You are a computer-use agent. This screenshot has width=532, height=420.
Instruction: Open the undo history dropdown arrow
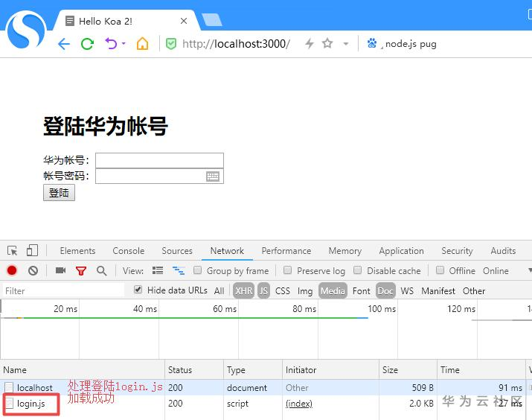124,43
